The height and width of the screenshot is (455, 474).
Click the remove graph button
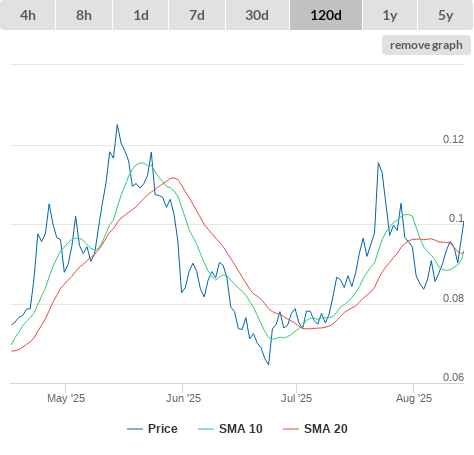426,45
